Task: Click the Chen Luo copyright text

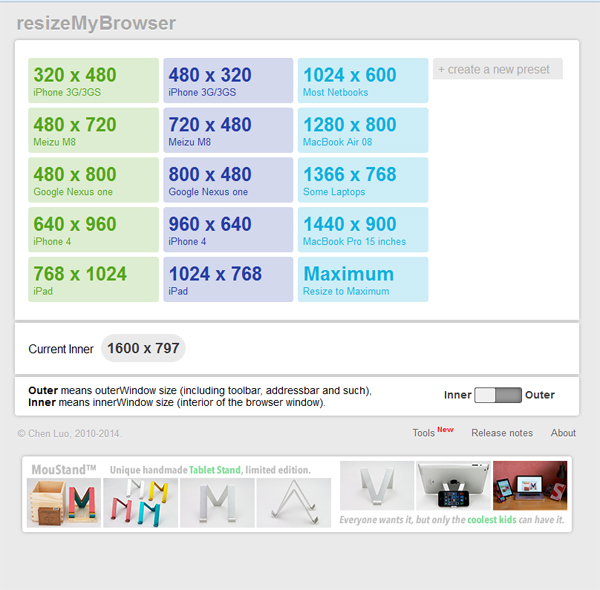Action: tap(70, 434)
